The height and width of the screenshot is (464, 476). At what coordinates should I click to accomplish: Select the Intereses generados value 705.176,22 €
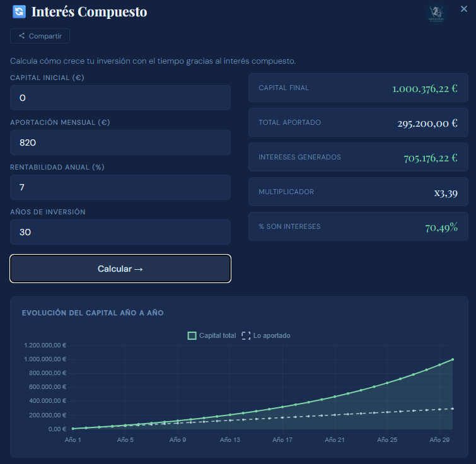pyautogui.click(x=431, y=158)
